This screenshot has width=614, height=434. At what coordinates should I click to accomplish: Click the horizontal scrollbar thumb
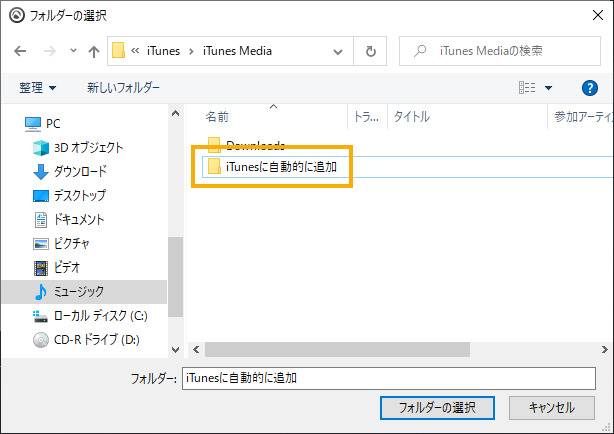click(337, 349)
